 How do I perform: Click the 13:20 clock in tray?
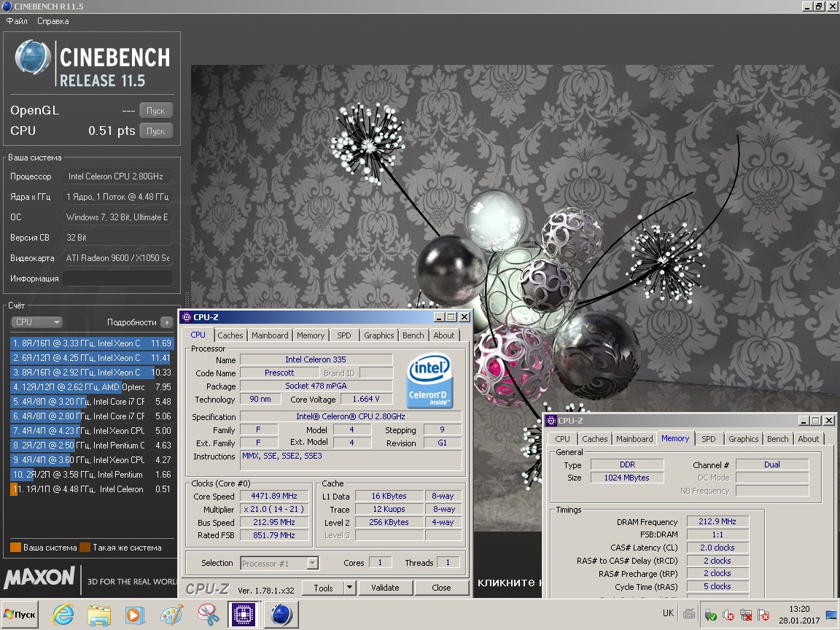click(798, 609)
